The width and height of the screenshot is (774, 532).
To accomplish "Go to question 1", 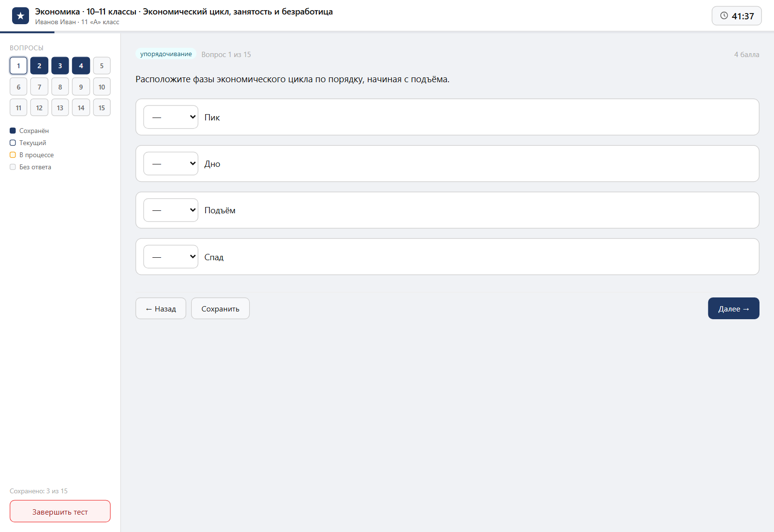I will tap(18, 66).
